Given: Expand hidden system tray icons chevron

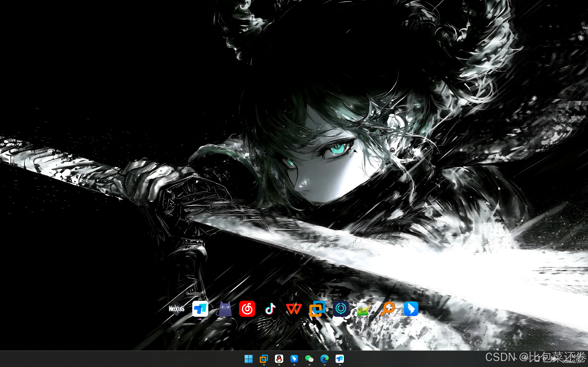Looking at the screenshot, I should pyautogui.click(x=515, y=359).
